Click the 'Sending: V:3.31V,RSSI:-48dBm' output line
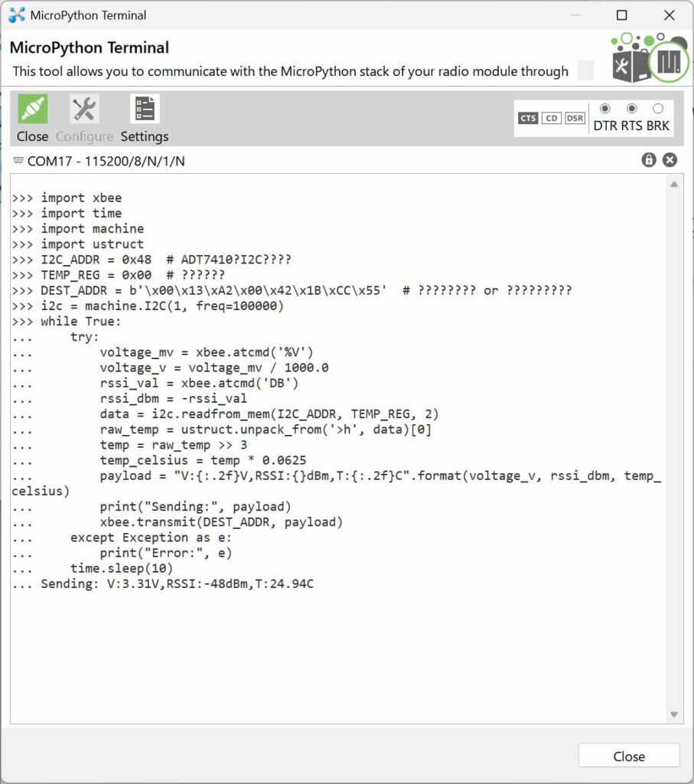Screen dimensions: 694x784 (x=163, y=584)
